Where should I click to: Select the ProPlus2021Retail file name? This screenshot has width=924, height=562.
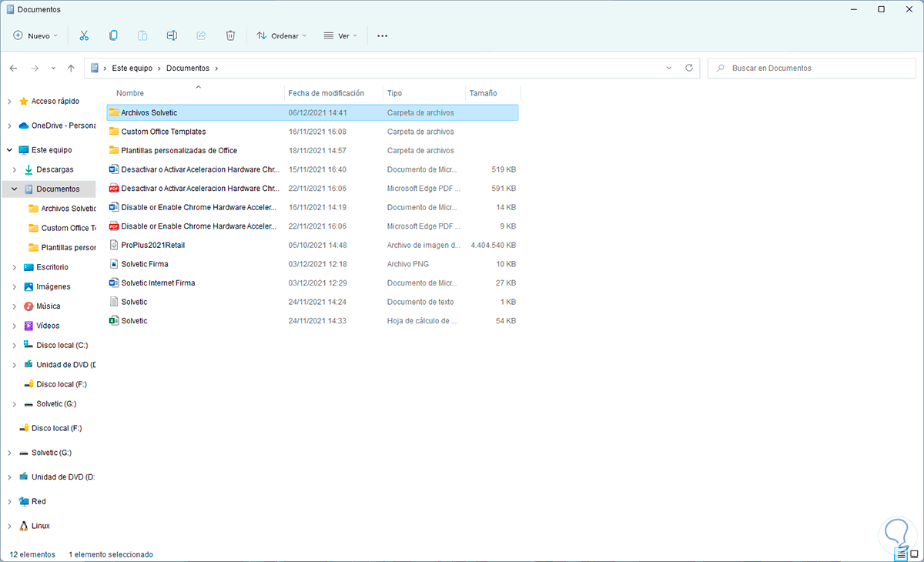click(x=153, y=245)
